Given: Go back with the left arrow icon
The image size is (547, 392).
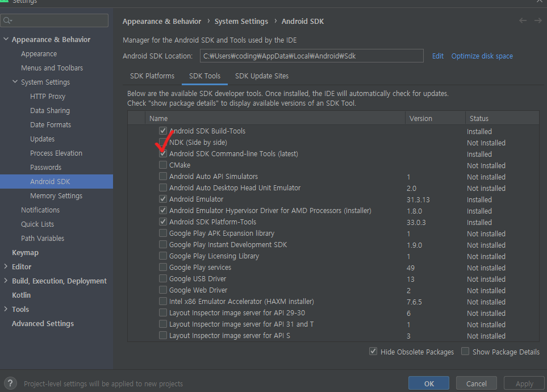Looking at the screenshot, I should (x=523, y=20).
